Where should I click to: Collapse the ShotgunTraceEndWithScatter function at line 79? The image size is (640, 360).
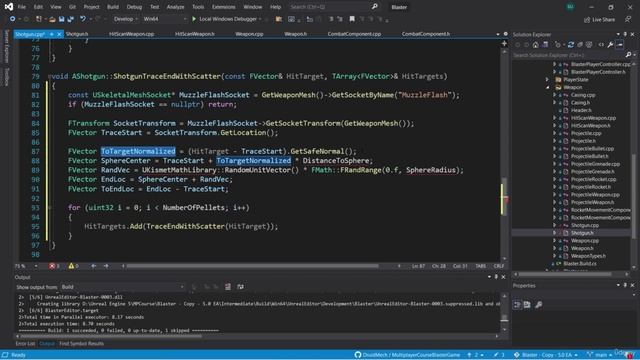point(49,76)
